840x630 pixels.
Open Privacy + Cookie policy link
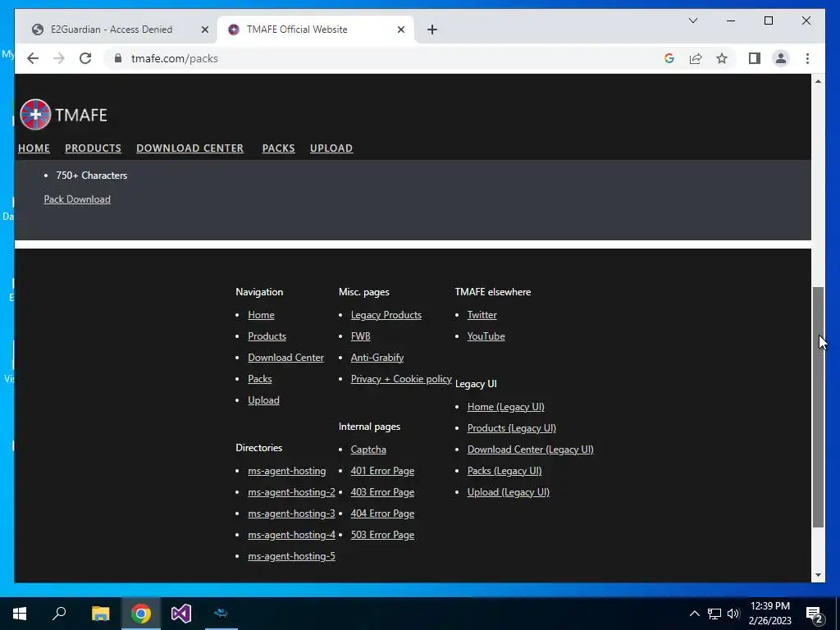click(x=401, y=379)
